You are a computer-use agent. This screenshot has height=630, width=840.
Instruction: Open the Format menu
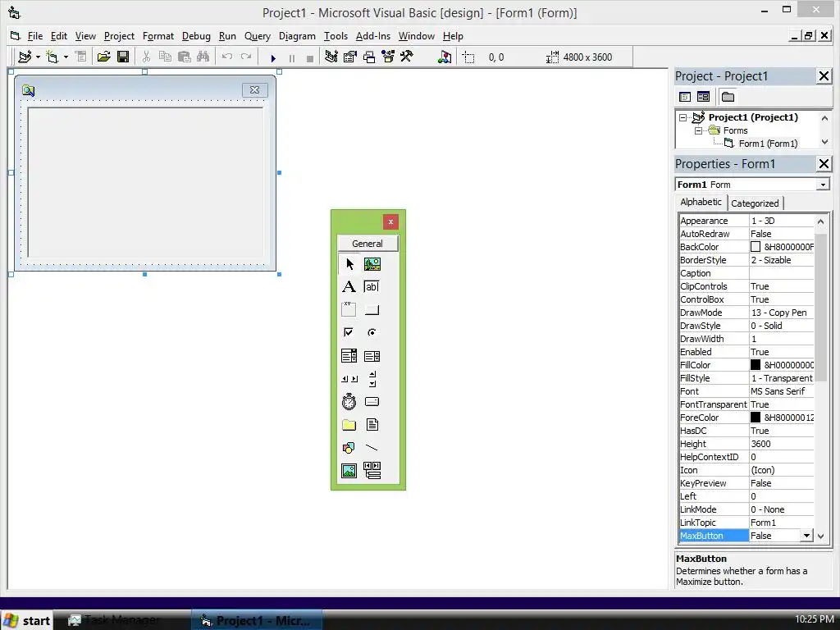point(158,36)
